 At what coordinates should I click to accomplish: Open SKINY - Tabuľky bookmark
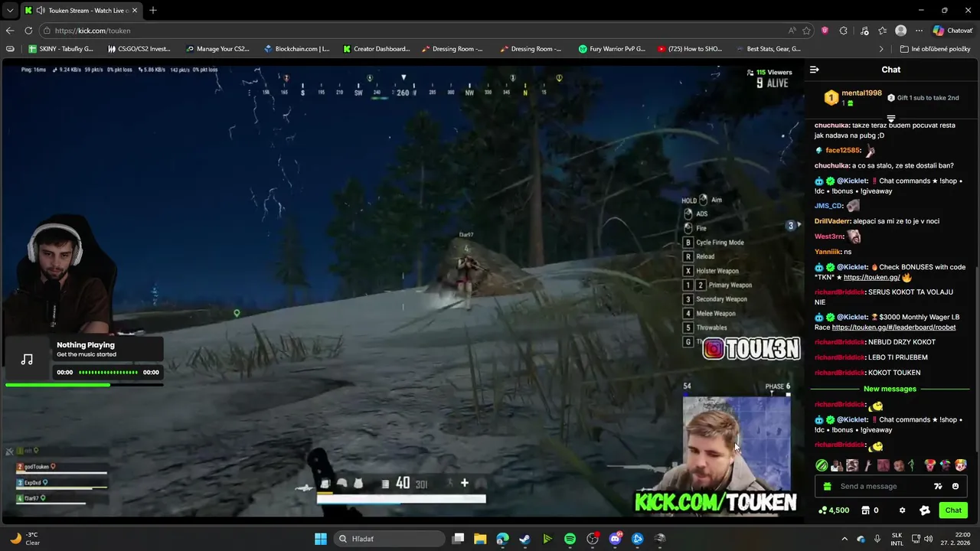click(60, 49)
